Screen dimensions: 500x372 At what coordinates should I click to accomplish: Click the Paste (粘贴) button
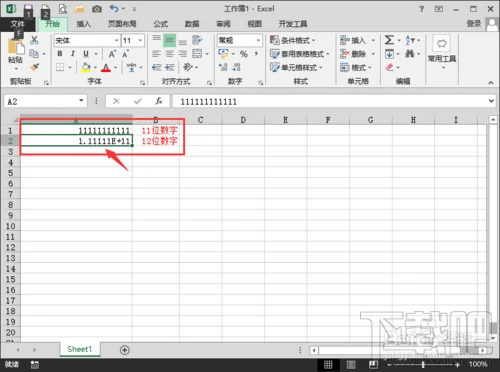pos(15,53)
